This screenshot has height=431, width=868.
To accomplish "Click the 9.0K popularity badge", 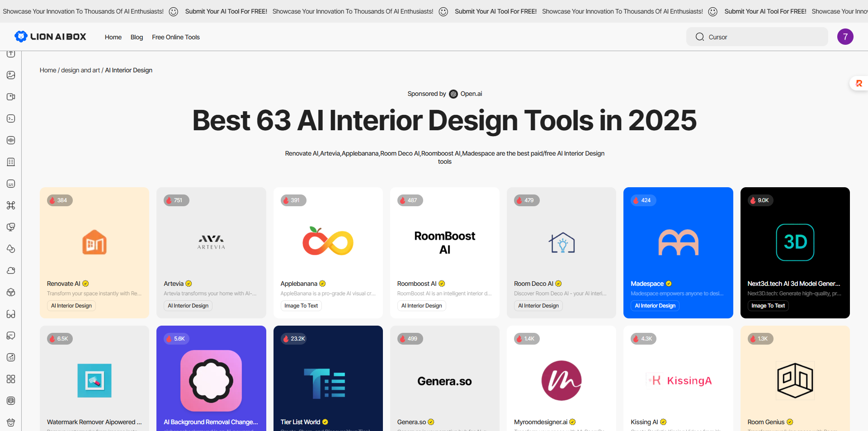I will click(x=760, y=200).
